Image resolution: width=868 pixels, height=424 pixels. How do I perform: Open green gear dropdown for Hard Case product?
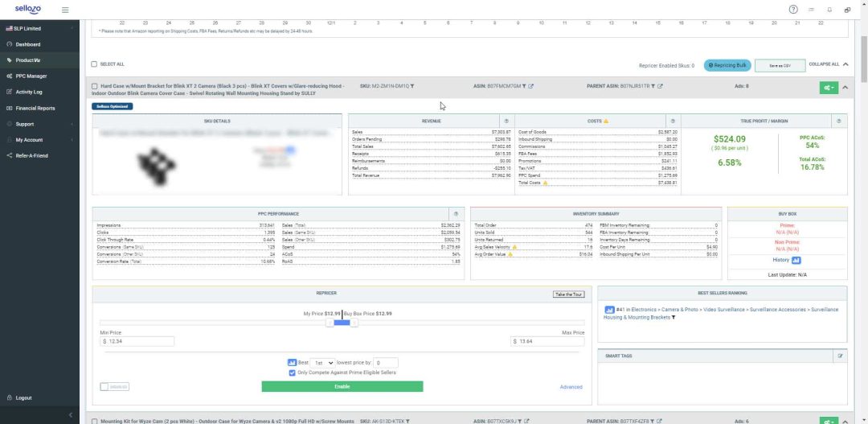point(829,88)
